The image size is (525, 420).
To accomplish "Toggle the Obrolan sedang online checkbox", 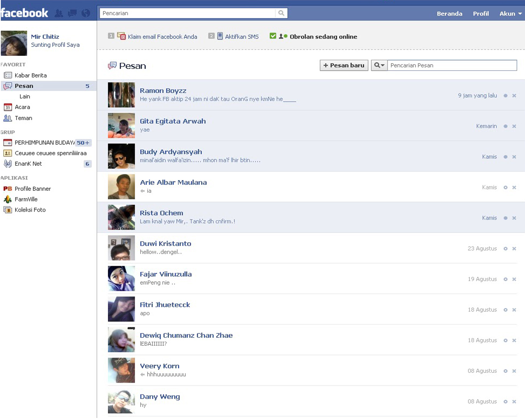I will (x=273, y=36).
